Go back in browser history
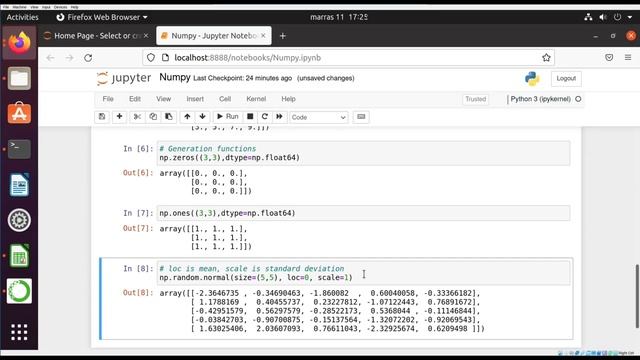The width and height of the screenshot is (640, 360). point(50,58)
